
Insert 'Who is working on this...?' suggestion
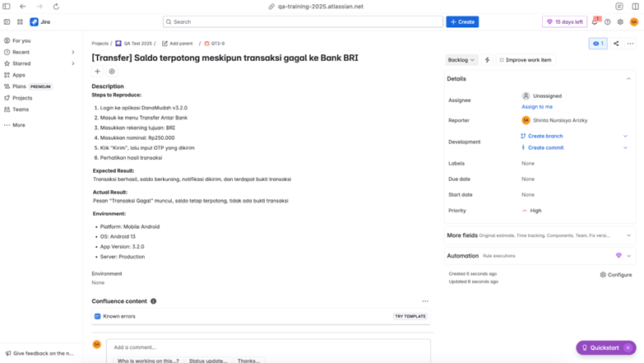[x=148, y=361]
